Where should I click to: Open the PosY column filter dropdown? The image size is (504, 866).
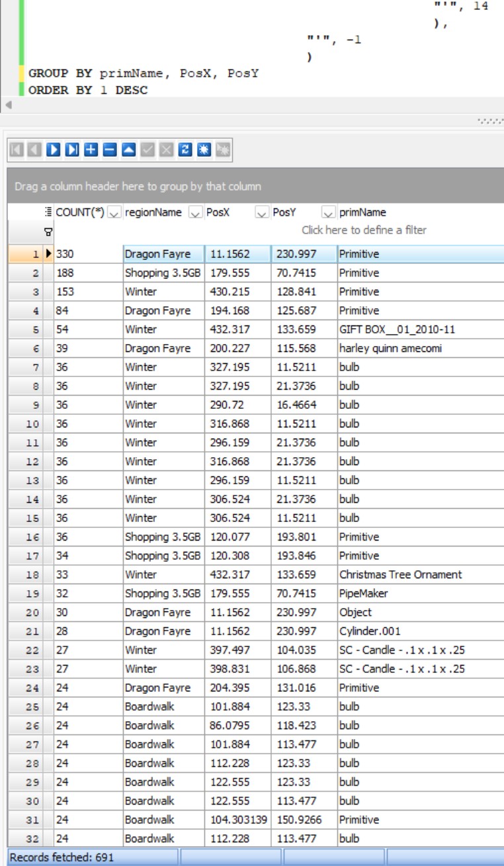pyautogui.click(x=328, y=212)
